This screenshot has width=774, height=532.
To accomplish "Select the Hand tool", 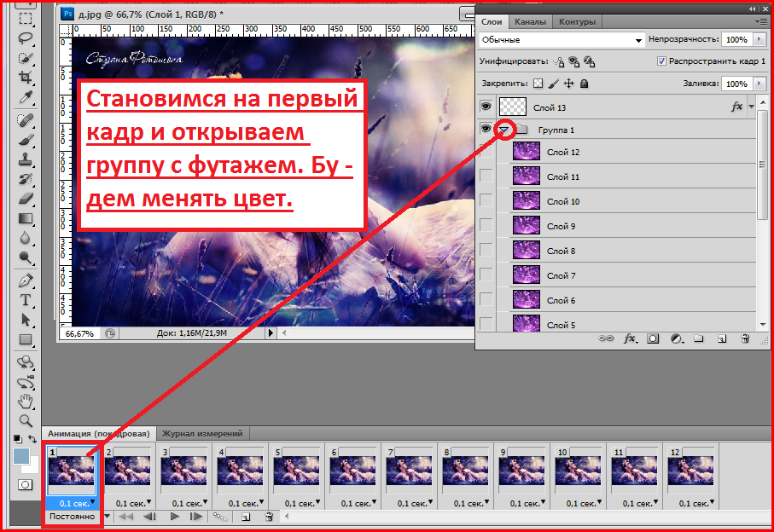I will click(26, 402).
